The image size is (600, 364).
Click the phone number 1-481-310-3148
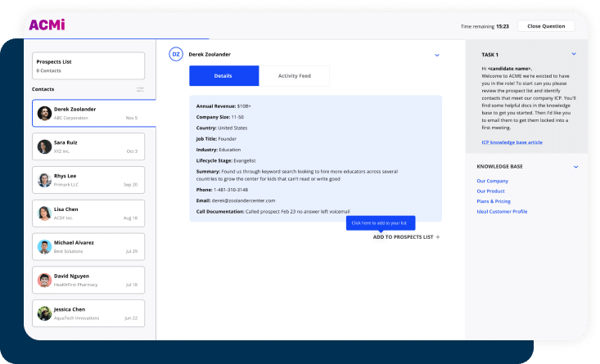coord(230,190)
